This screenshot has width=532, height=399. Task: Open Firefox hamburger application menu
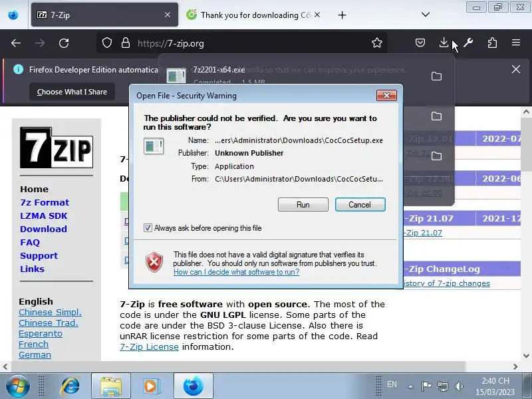pyautogui.click(x=516, y=43)
